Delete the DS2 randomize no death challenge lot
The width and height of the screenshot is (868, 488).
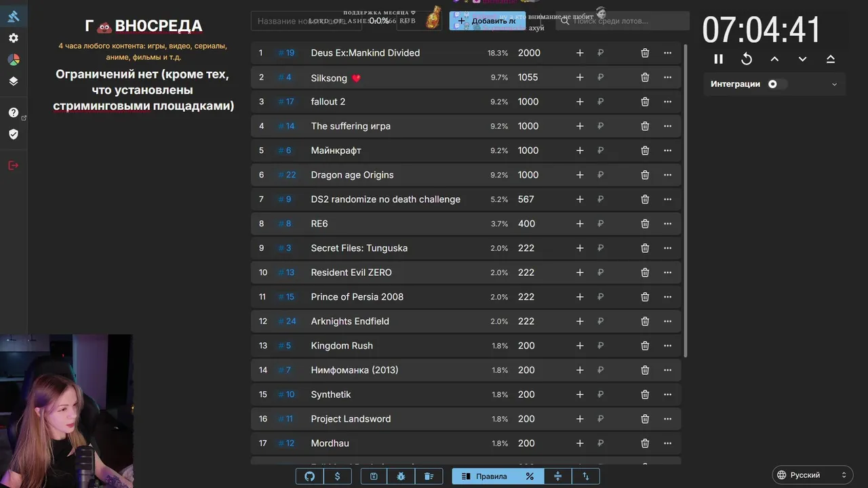[645, 199]
